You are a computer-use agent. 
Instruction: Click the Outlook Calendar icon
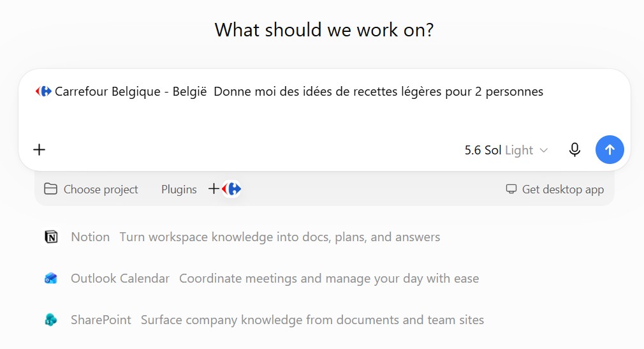51,278
